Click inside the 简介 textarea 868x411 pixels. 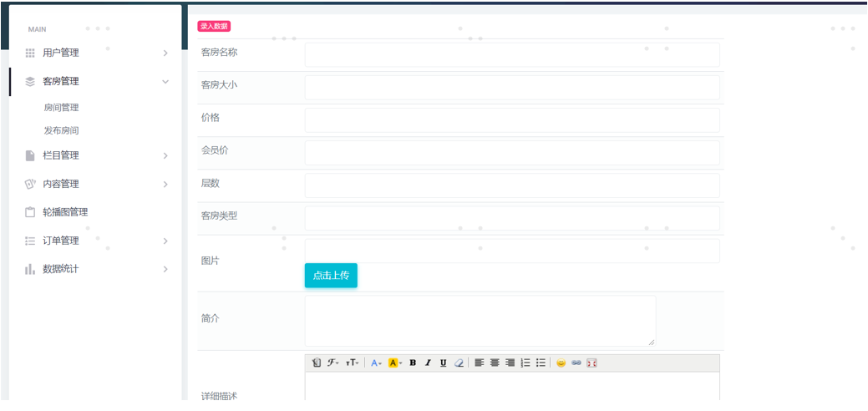[480, 321]
